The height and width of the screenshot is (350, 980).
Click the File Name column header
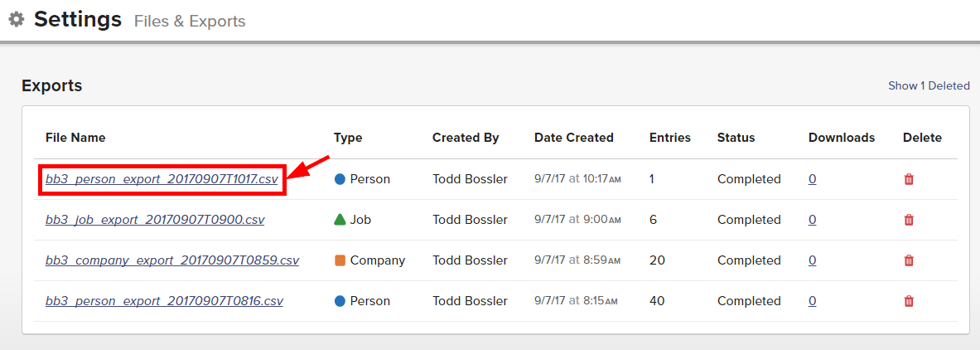pyautogui.click(x=75, y=138)
